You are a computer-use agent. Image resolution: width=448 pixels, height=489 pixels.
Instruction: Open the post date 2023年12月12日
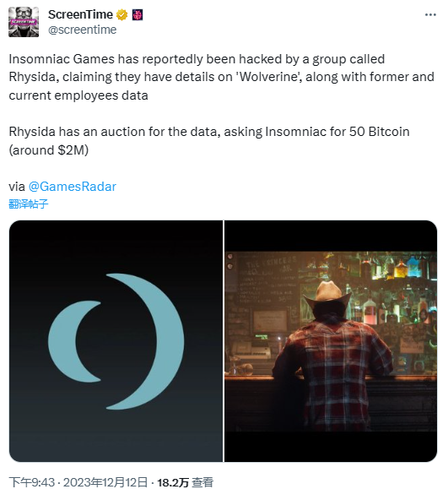click(x=105, y=482)
